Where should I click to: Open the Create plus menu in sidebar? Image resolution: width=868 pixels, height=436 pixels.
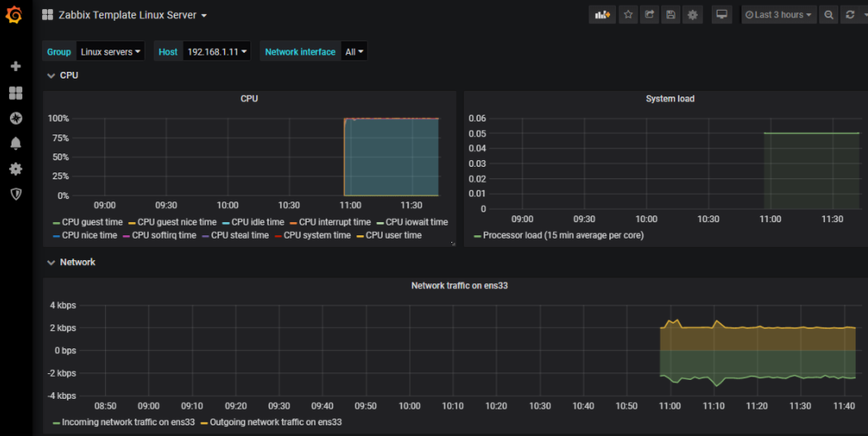(16, 66)
